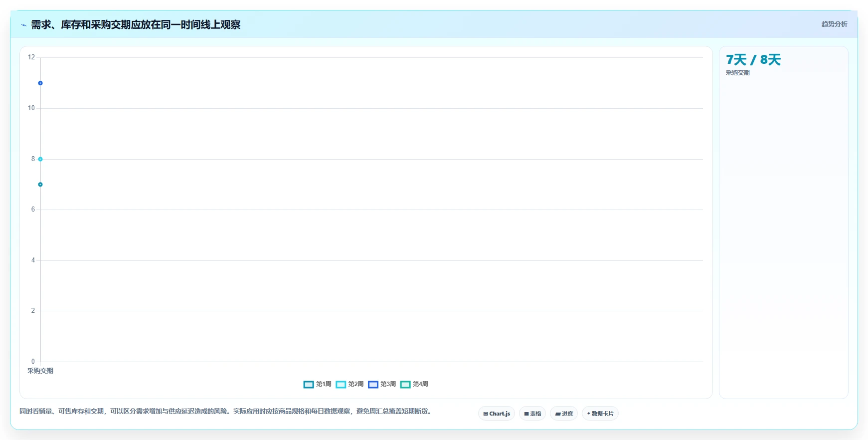The width and height of the screenshot is (868, 440).
Task: Click the y-axis tick label 2
Action: (33, 311)
